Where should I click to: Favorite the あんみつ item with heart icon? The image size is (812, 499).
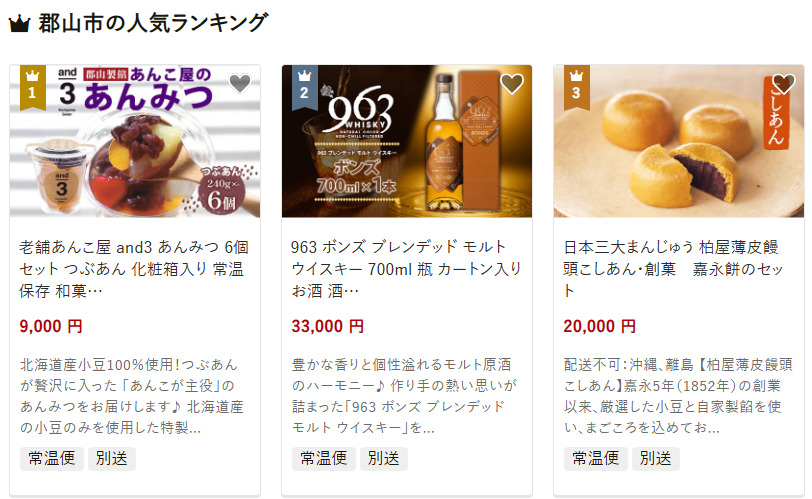coord(240,83)
